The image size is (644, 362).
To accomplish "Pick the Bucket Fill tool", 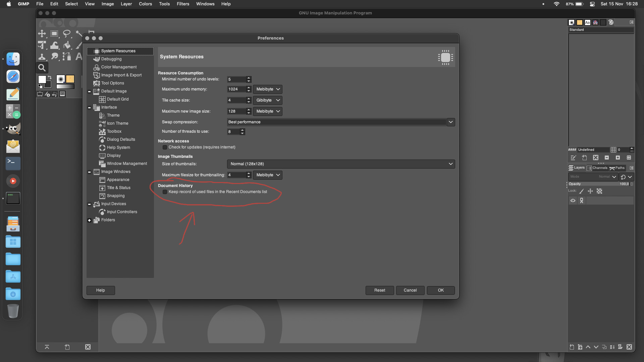I will point(67,45).
